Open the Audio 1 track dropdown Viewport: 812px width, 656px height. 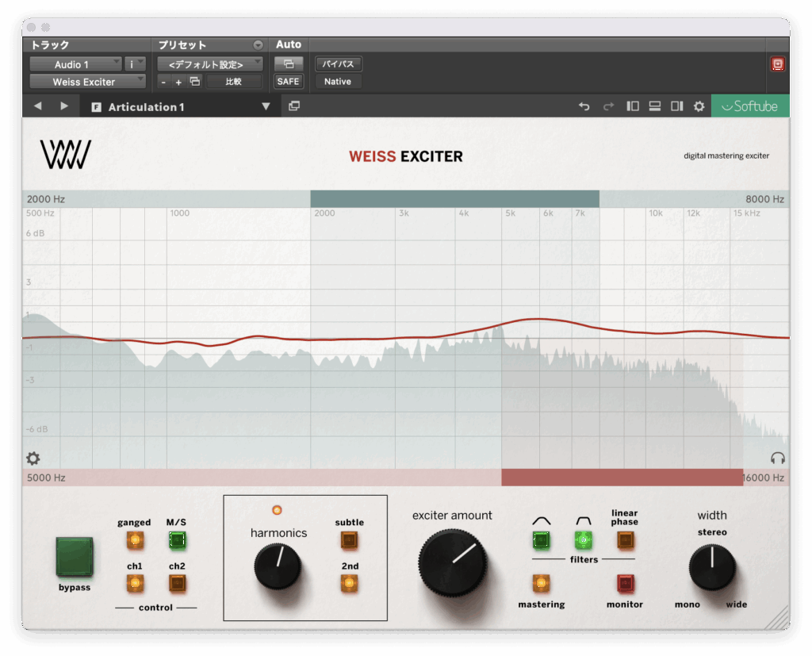coord(75,64)
